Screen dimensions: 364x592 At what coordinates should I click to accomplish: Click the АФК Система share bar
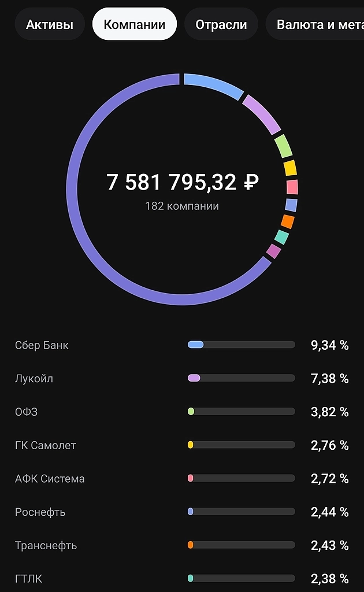pyautogui.click(x=241, y=479)
